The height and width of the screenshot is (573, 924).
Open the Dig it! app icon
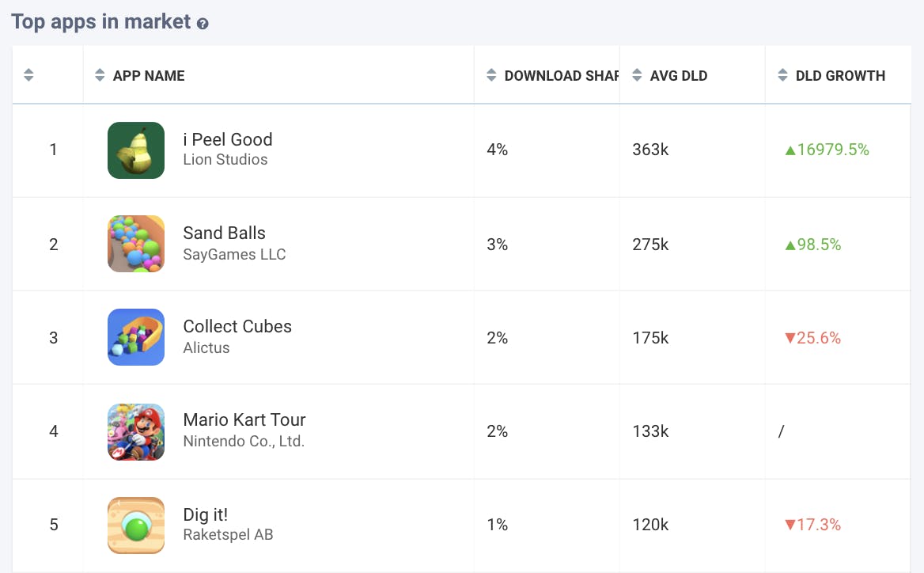pos(136,525)
